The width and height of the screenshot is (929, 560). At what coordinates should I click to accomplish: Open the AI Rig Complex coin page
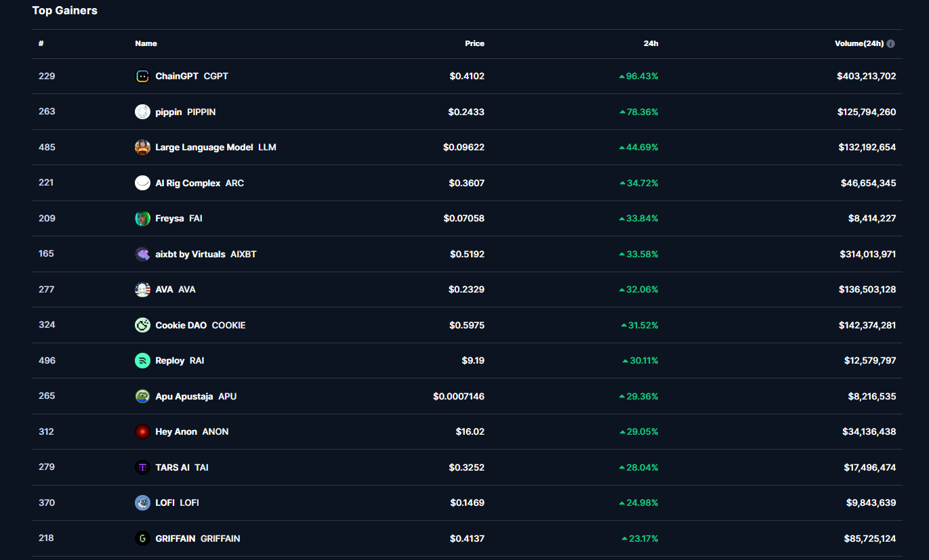click(x=199, y=183)
